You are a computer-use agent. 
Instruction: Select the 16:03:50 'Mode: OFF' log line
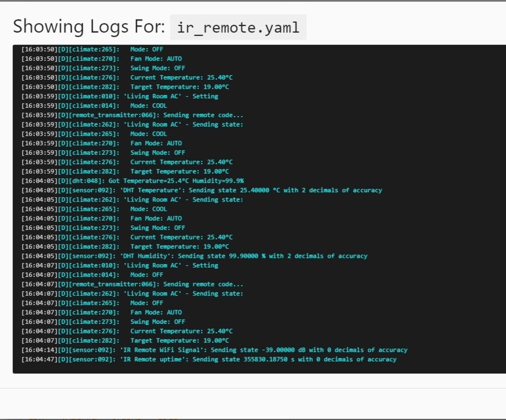92,50
